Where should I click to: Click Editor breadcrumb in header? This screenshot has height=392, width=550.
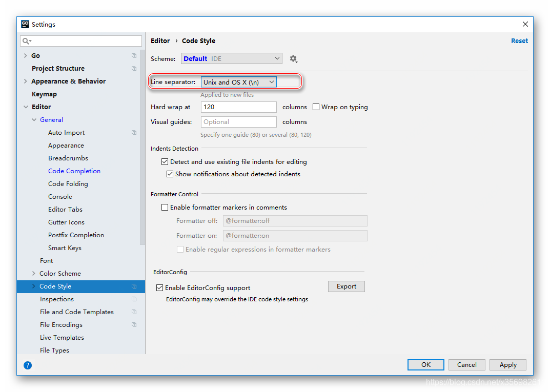(x=160, y=40)
